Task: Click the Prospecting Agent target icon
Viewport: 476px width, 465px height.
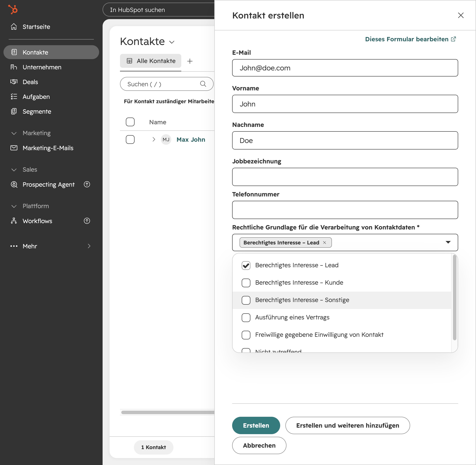Action: tap(14, 184)
